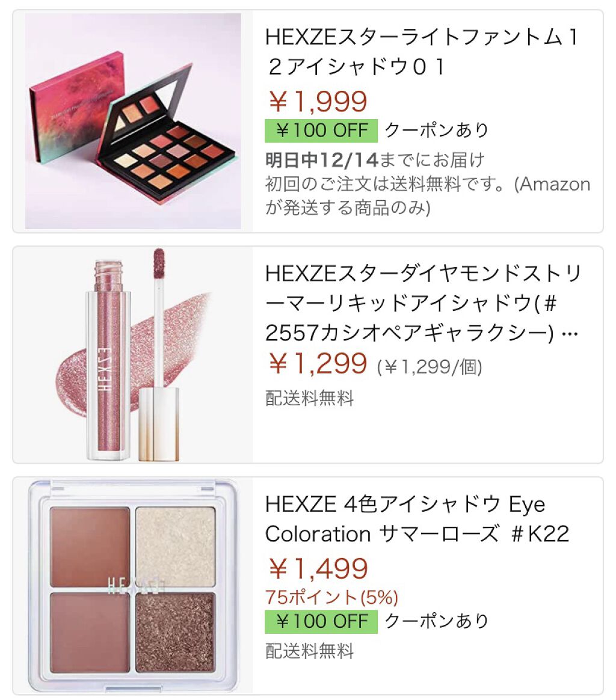Click 配送料無料 under the 4-color palette

[310, 651]
